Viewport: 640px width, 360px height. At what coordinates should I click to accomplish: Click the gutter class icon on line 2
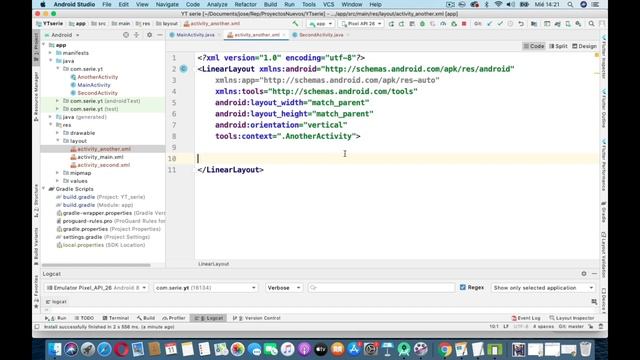[x=184, y=69]
